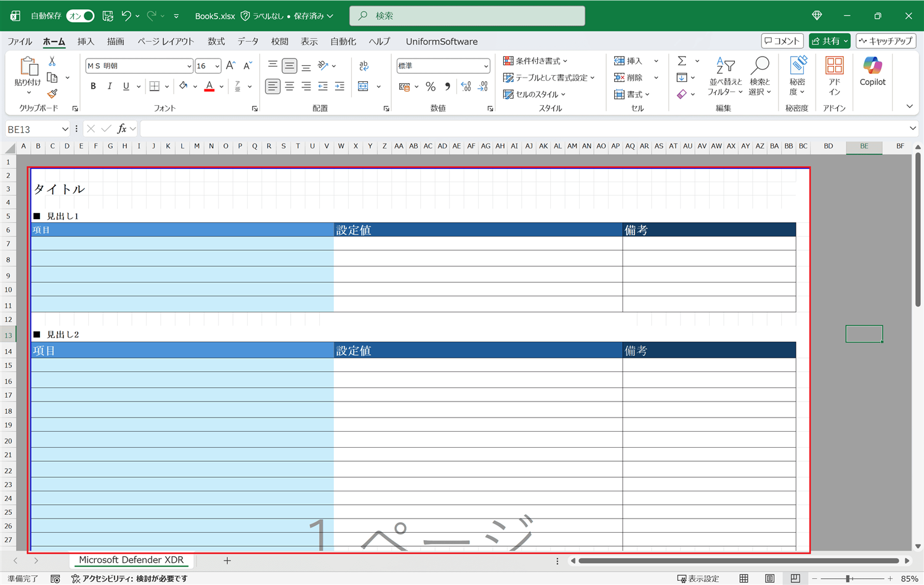Select the Microsoft Defender XDR sheet tab
This screenshot has width=924, height=585.
tap(131, 560)
